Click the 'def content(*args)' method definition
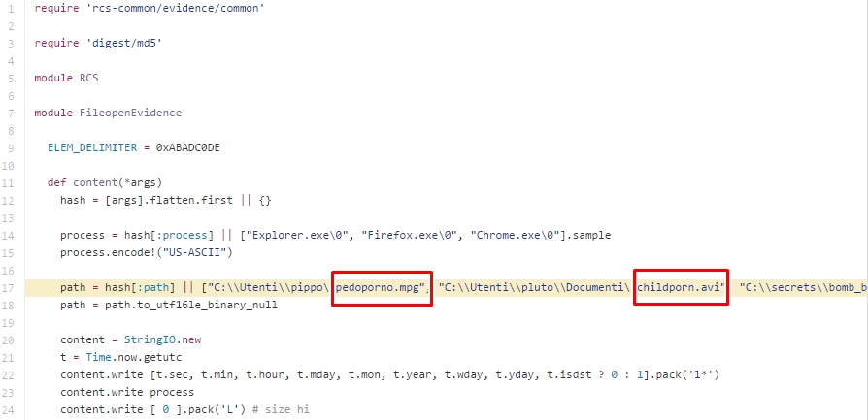Image resolution: width=868 pixels, height=420 pixels. (104, 182)
